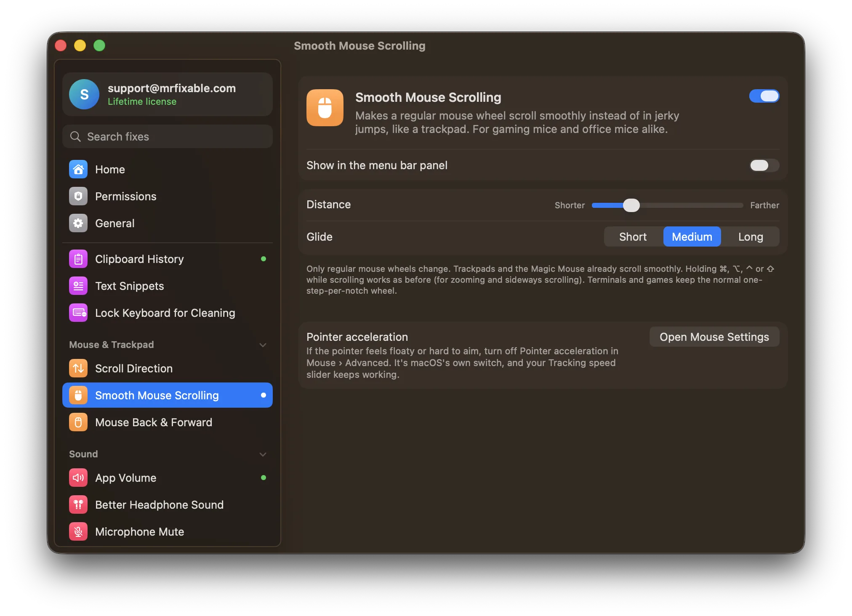The height and width of the screenshot is (616, 852).
Task: Open Home in the sidebar
Action: (168, 170)
